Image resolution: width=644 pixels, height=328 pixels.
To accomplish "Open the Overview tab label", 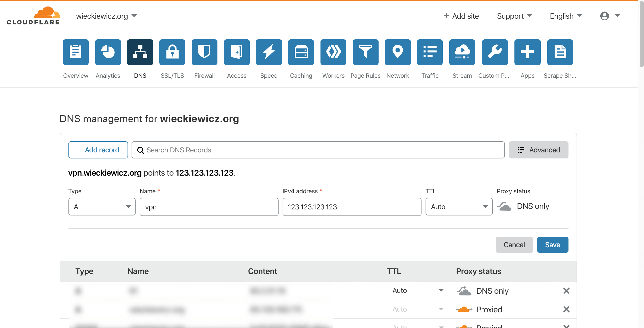I will pyautogui.click(x=76, y=76).
